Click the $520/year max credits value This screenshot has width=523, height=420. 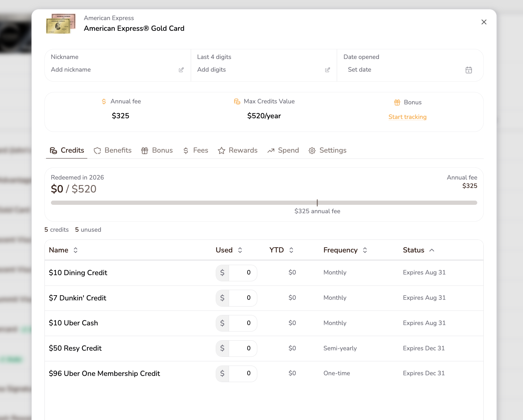(264, 116)
